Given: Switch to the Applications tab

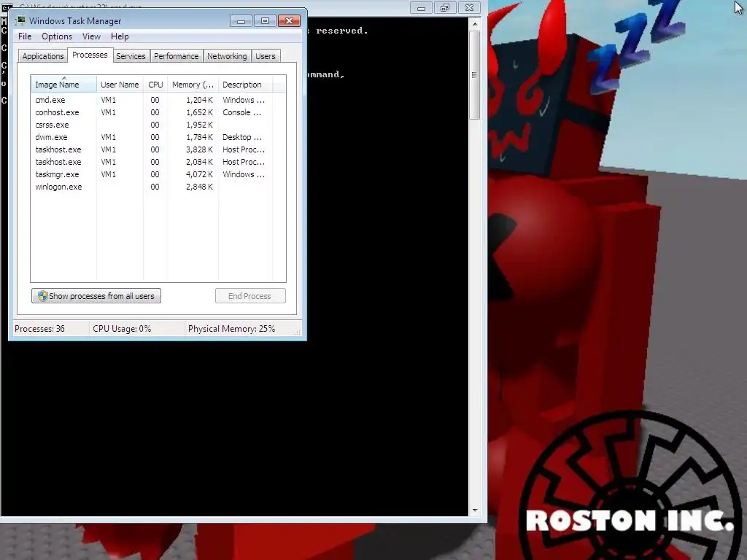Looking at the screenshot, I should click(x=43, y=56).
